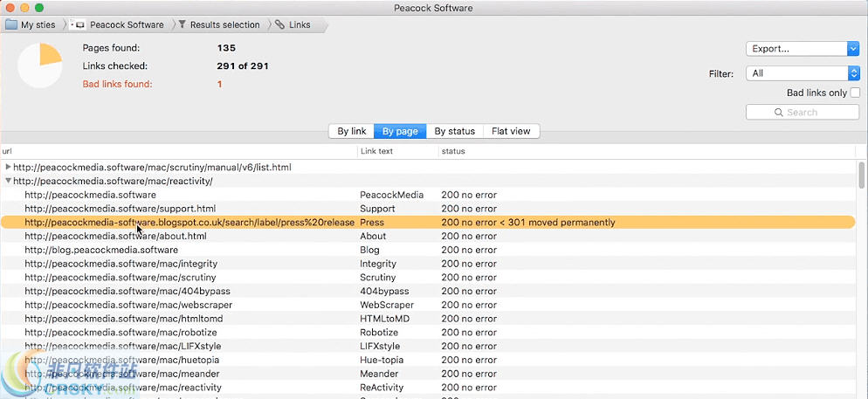The width and height of the screenshot is (868, 399).
Task: Click the Hue-topia link text cell
Action: 383,361
